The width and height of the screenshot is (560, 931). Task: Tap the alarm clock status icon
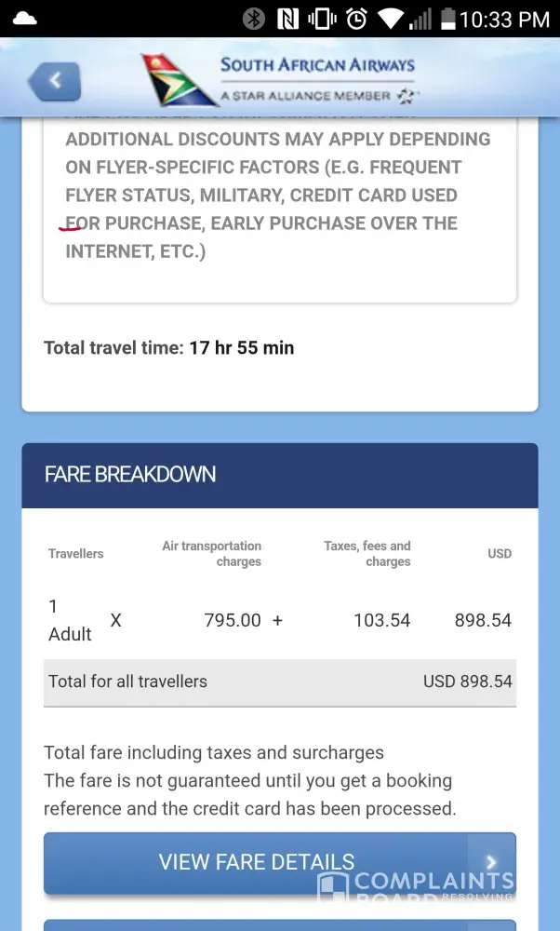coord(356,19)
